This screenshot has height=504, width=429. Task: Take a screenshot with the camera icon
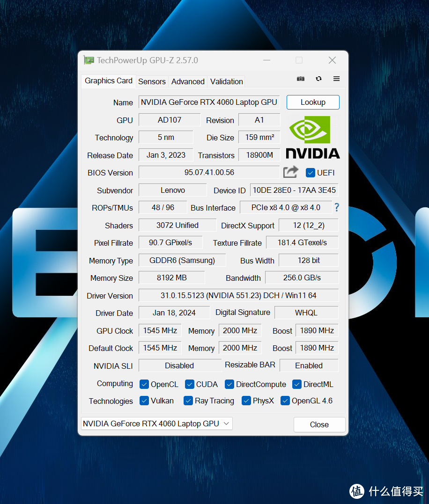tap(300, 79)
